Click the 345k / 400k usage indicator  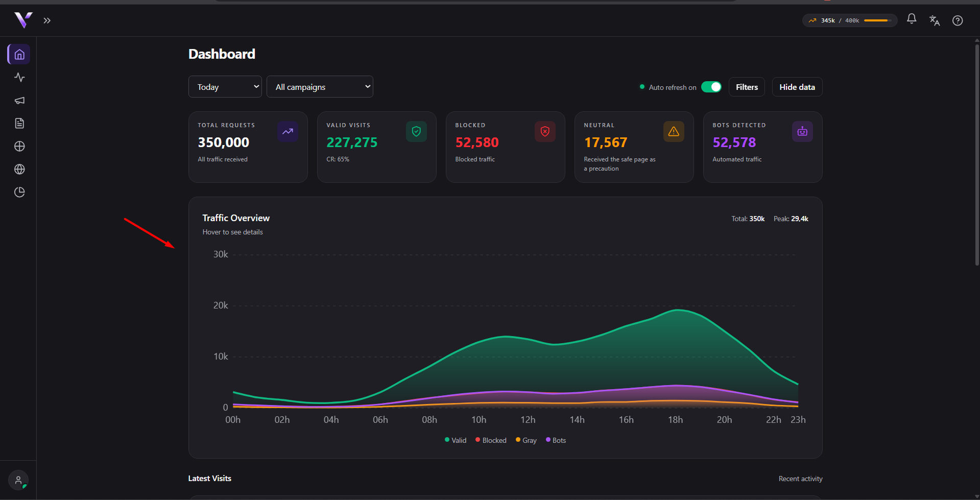[x=850, y=20]
